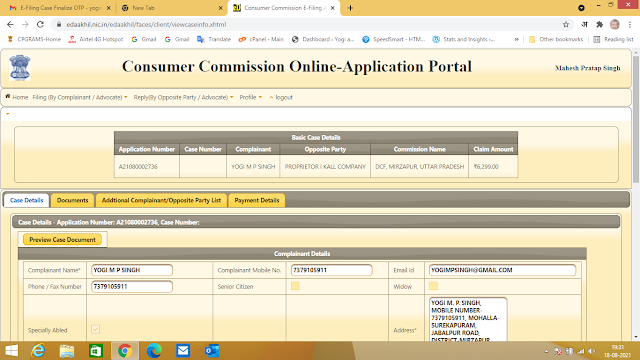This screenshot has height=360, width=640.
Task: Switch to the Documents tab
Action: (72, 200)
